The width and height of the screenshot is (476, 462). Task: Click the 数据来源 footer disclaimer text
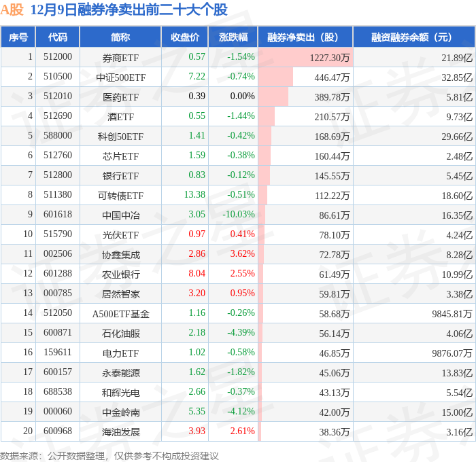[109, 456]
